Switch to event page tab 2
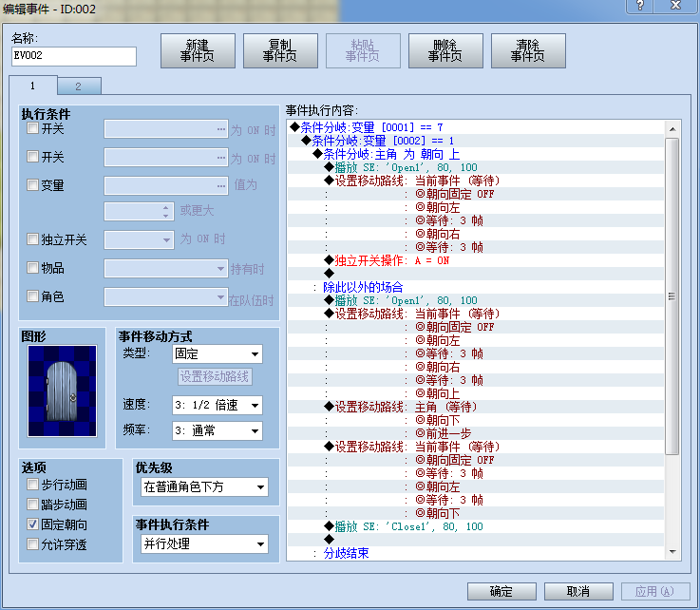700x610 pixels. coord(79,86)
